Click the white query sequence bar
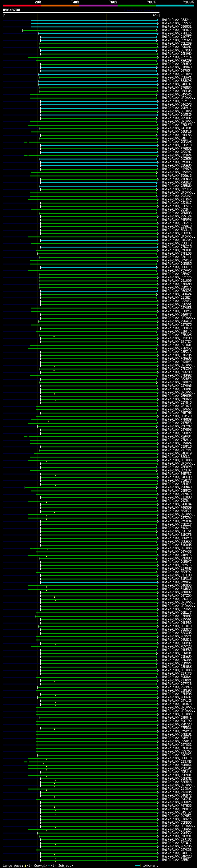The height and width of the screenshot is (868, 197). point(81,12)
